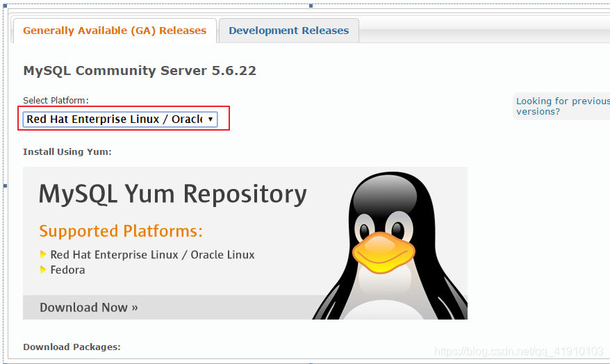Open the Select Platform dropdown

point(120,119)
